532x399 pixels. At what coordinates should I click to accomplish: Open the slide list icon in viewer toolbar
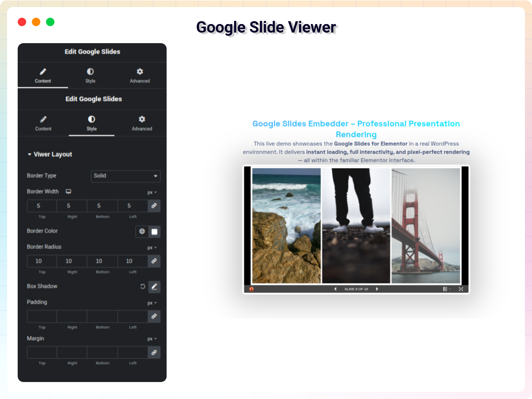coord(445,289)
